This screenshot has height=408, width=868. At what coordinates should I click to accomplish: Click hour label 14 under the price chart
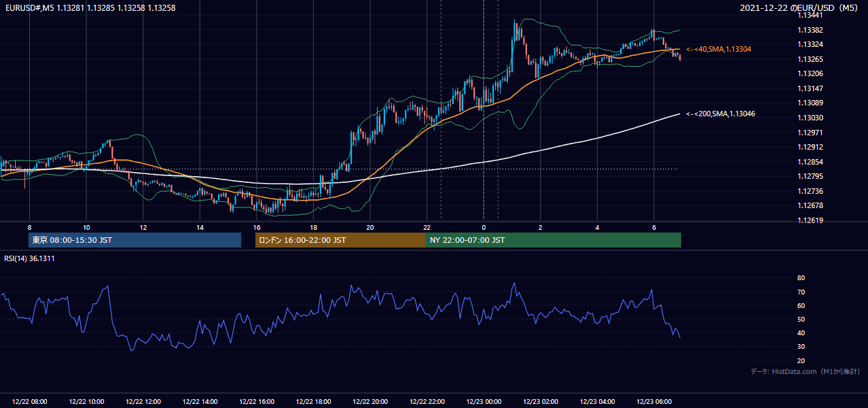click(200, 227)
